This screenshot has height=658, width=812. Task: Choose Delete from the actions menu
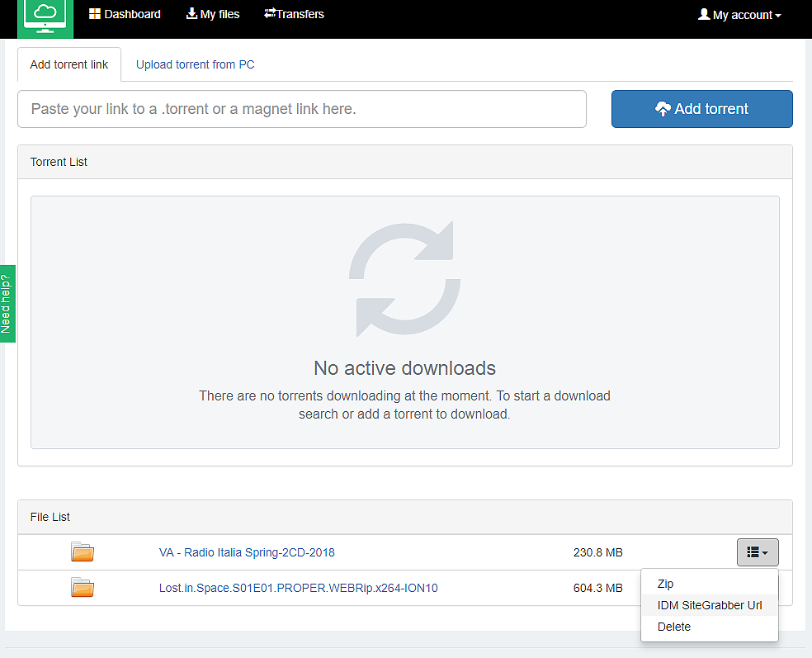[x=674, y=627]
